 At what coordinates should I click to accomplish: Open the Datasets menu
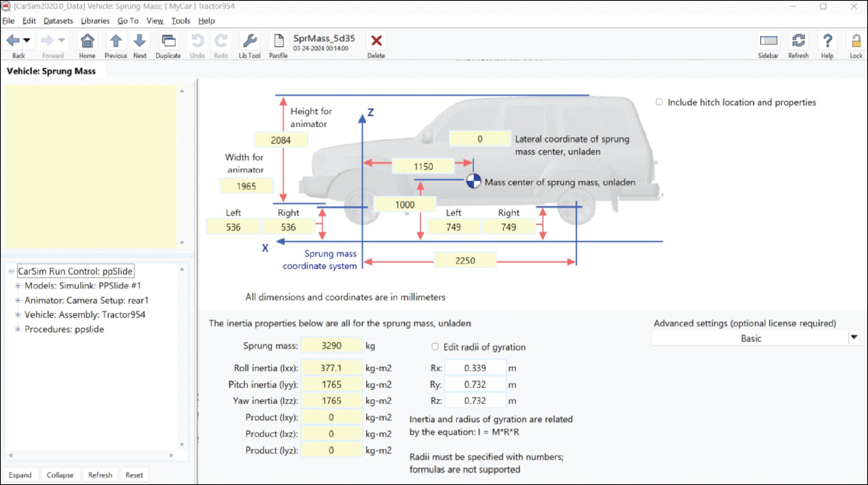pyautogui.click(x=58, y=21)
